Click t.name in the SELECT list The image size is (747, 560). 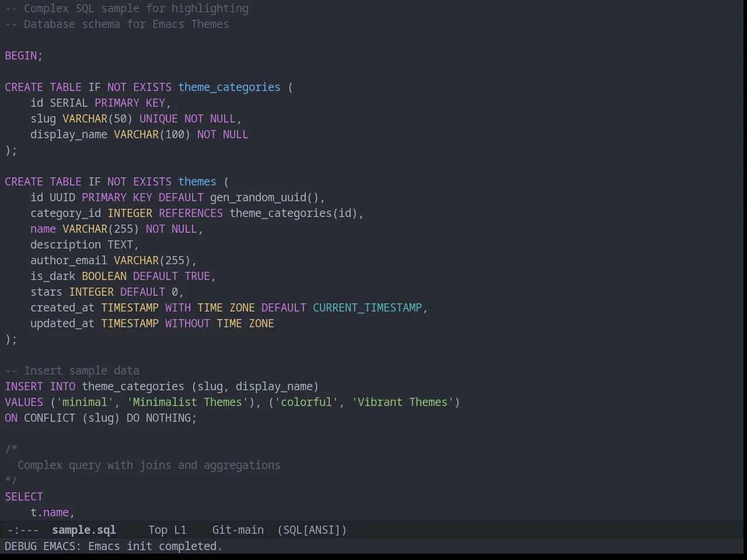[50, 512]
